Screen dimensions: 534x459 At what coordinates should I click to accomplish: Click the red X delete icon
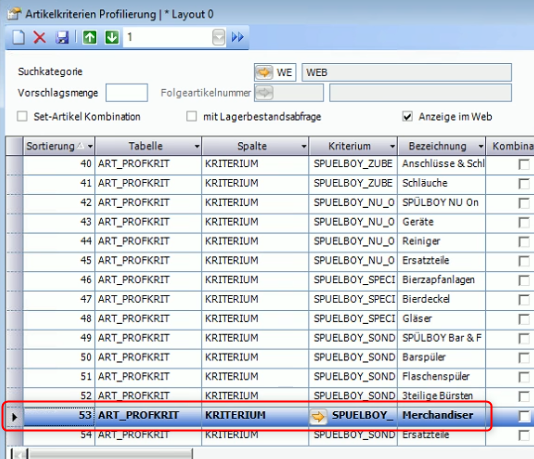pos(40,37)
